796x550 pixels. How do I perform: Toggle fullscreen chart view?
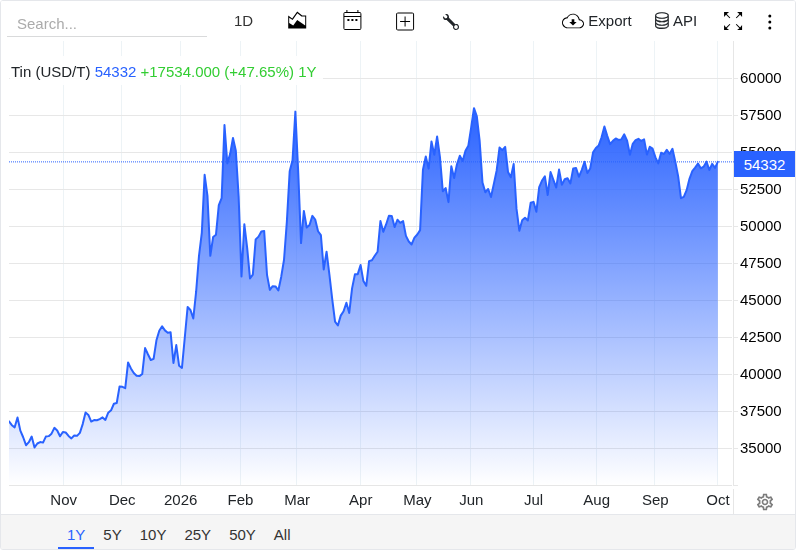(733, 21)
